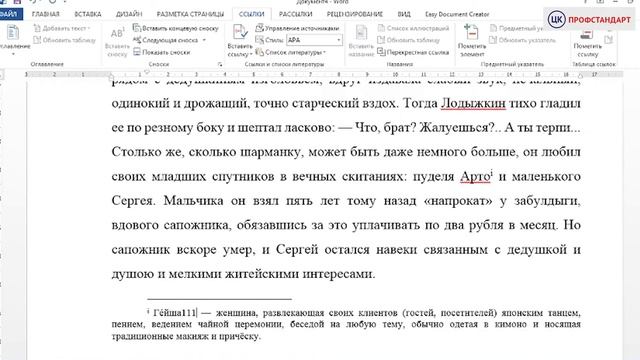Switch to the ВСТАВКА tab
The image size is (640, 360).
coord(88,14)
